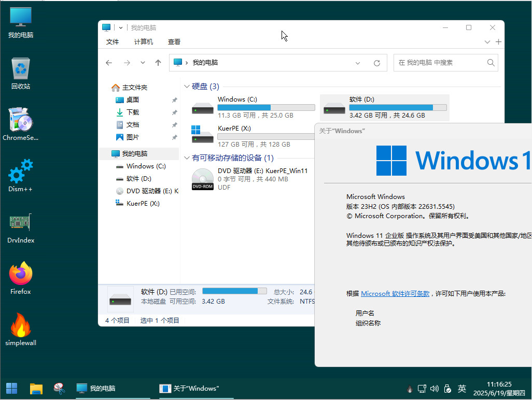532x400 pixels.
Task: Expand the ribbon with the chevron
Action: [x=487, y=42]
